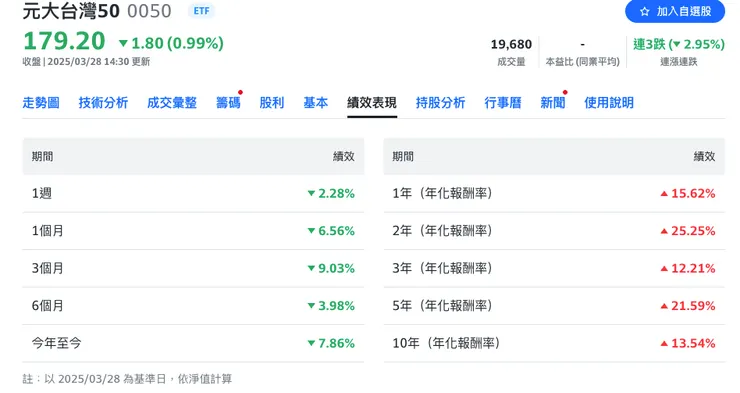Switch to the 持股分析 tab
The height and width of the screenshot is (393, 740).
[x=440, y=102]
